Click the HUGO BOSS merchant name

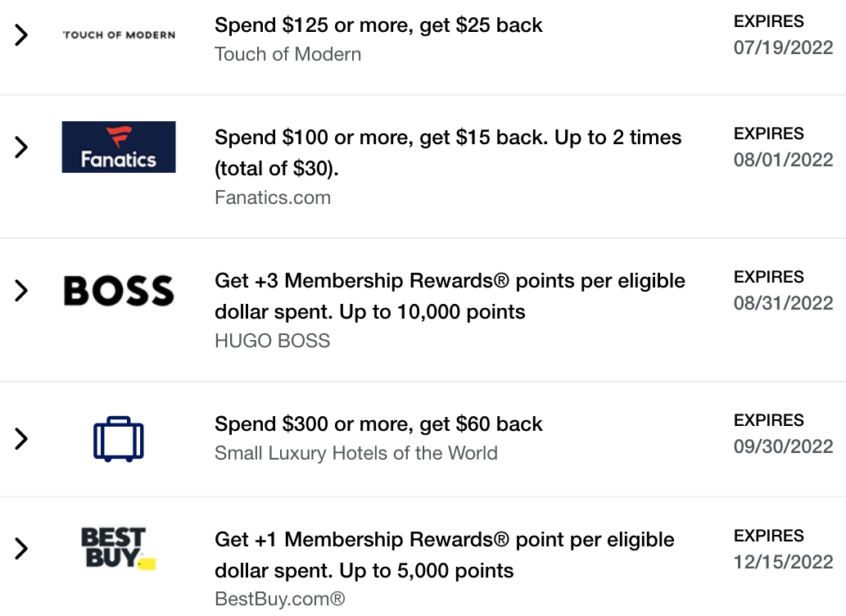pyautogui.click(x=273, y=341)
